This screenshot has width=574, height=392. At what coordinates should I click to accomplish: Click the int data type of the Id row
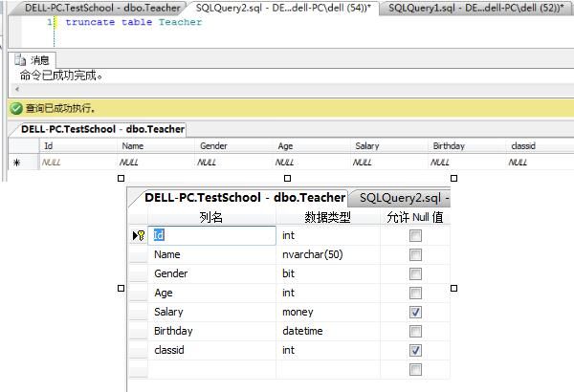[x=328, y=235]
